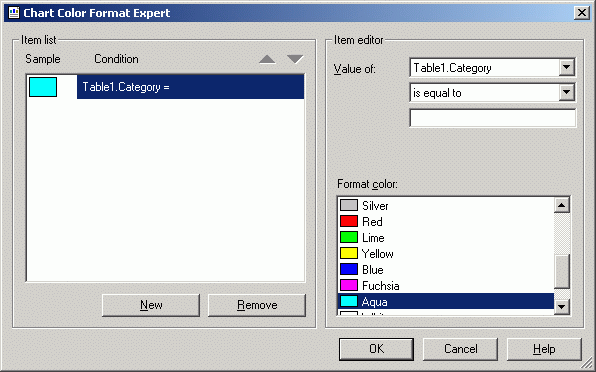Move selected item up with up arrow
Screen dimensions: 596x372
click(x=267, y=59)
